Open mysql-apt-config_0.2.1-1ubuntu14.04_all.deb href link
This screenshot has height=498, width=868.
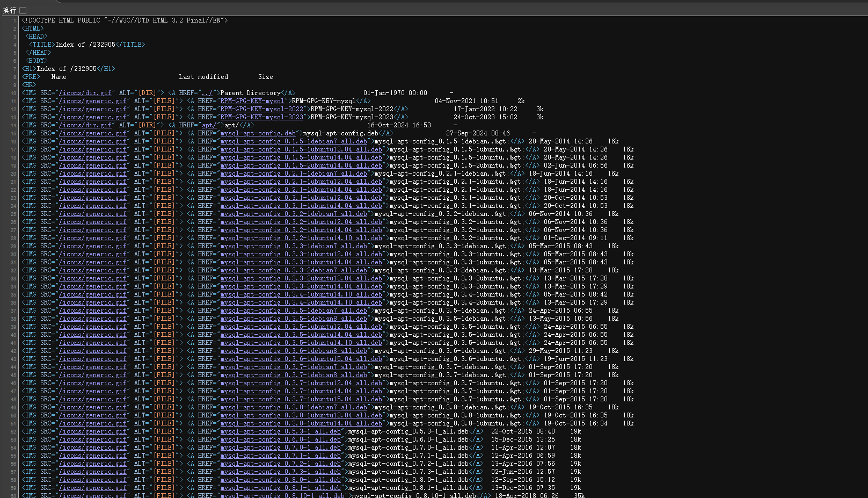click(301, 190)
